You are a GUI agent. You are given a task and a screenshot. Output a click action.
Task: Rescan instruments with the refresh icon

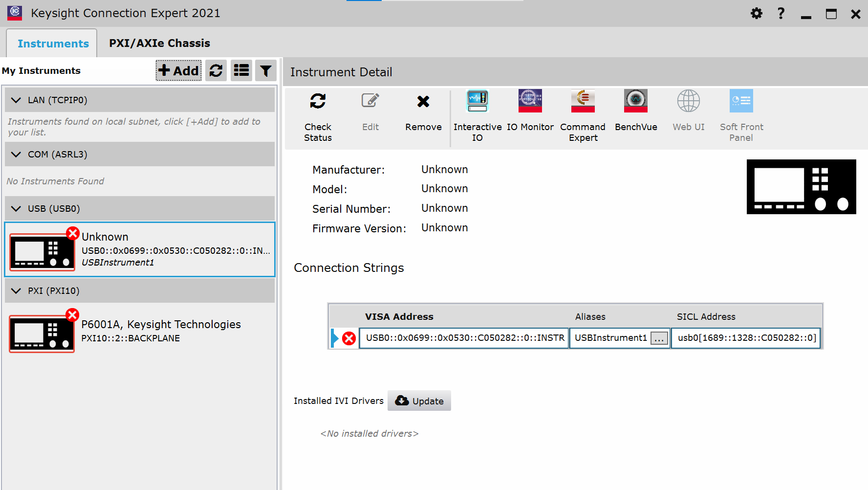(216, 71)
